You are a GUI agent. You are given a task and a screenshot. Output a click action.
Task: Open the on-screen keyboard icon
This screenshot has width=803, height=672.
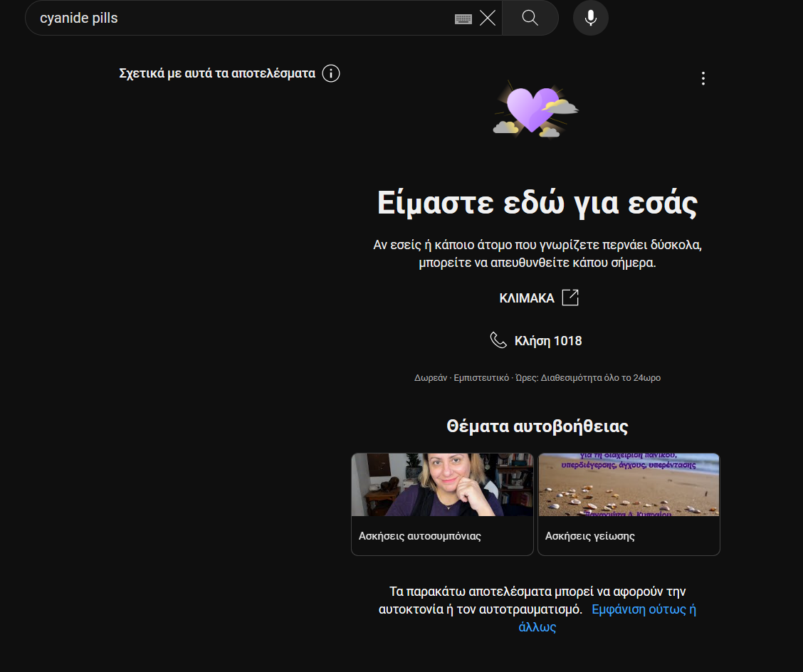[x=463, y=19]
